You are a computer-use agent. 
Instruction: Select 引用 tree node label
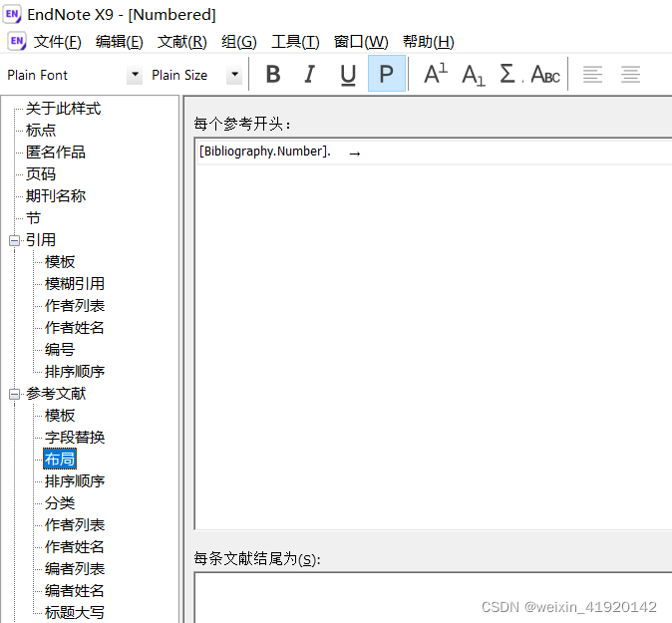(41, 240)
